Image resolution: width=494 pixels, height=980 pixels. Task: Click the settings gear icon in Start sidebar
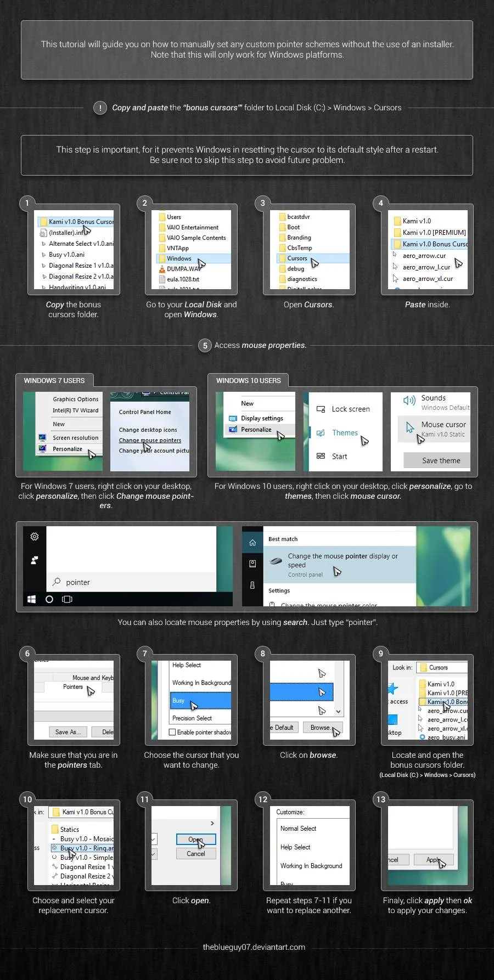(x=34, y=537)
